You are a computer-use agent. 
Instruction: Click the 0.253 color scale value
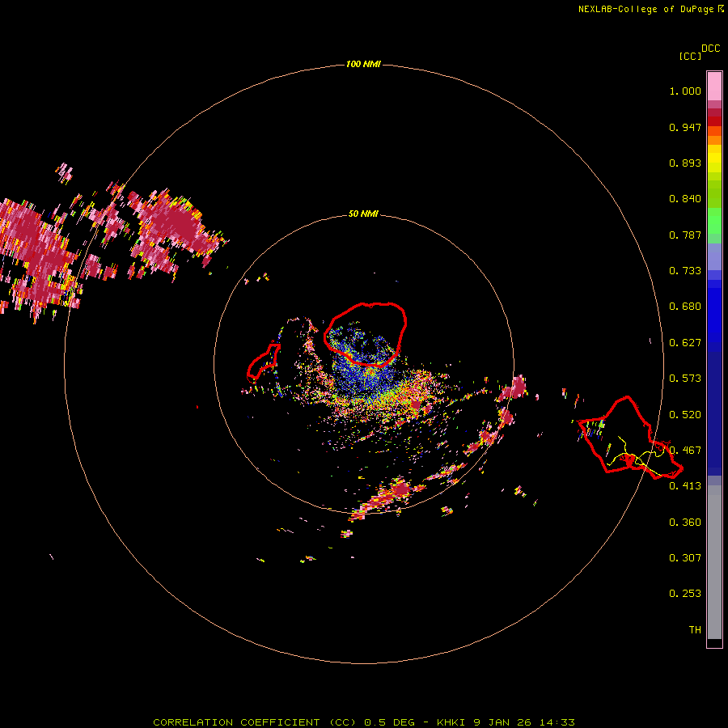[685, 594]
